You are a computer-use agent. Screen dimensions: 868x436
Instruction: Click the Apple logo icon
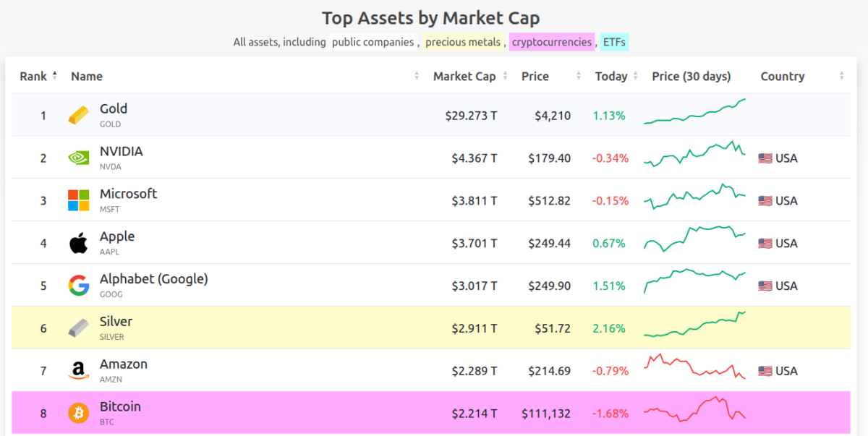click(79, 243)
